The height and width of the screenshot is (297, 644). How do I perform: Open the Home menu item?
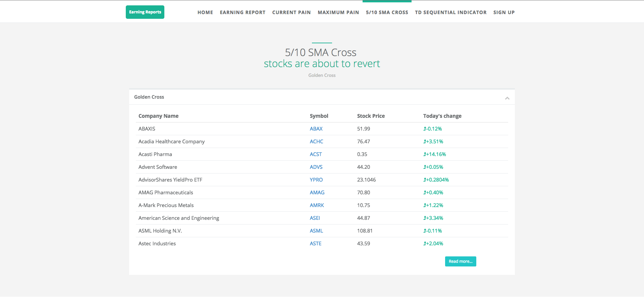[205, 12]
